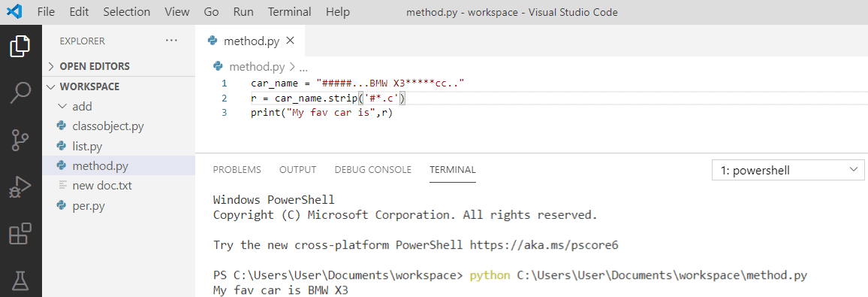The height and width of the screenshot is (297, 868).
Task: Click the car_name string on line 1
Action: (390, 83)
